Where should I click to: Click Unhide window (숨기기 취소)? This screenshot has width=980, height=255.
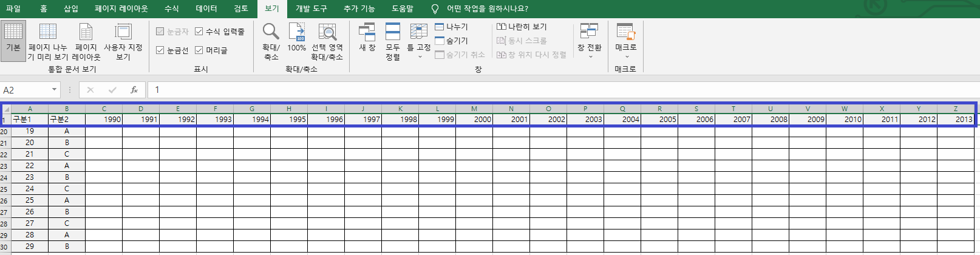click(x=460, y=55)
